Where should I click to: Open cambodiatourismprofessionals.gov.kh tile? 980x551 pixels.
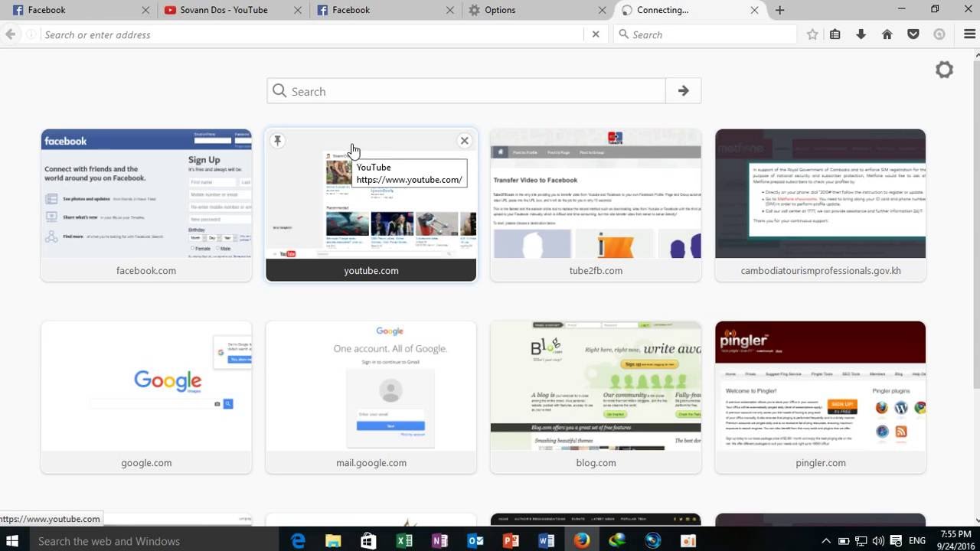(821, 205)
